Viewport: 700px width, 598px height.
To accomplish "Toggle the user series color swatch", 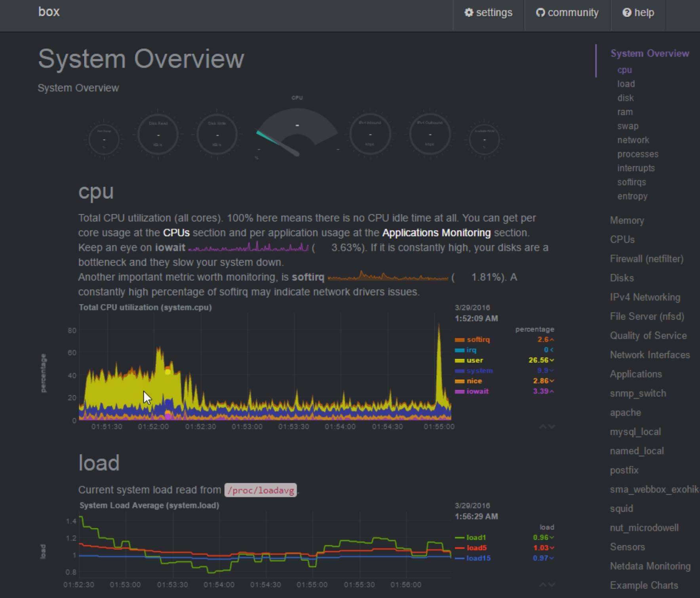I will pos(460,360).
